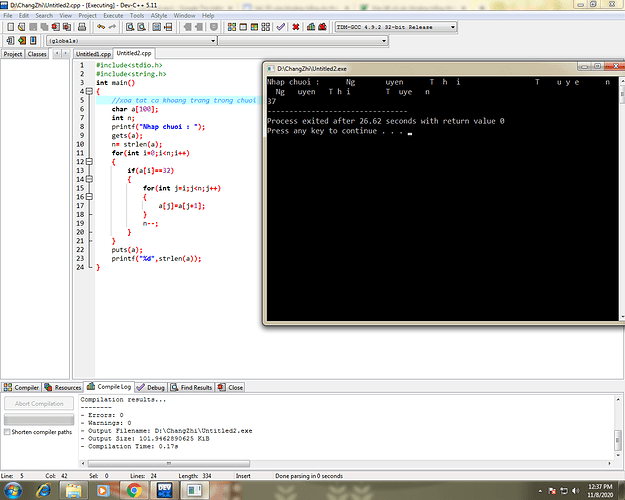Click the Close tab in bottom panel

tap(230, 387)
